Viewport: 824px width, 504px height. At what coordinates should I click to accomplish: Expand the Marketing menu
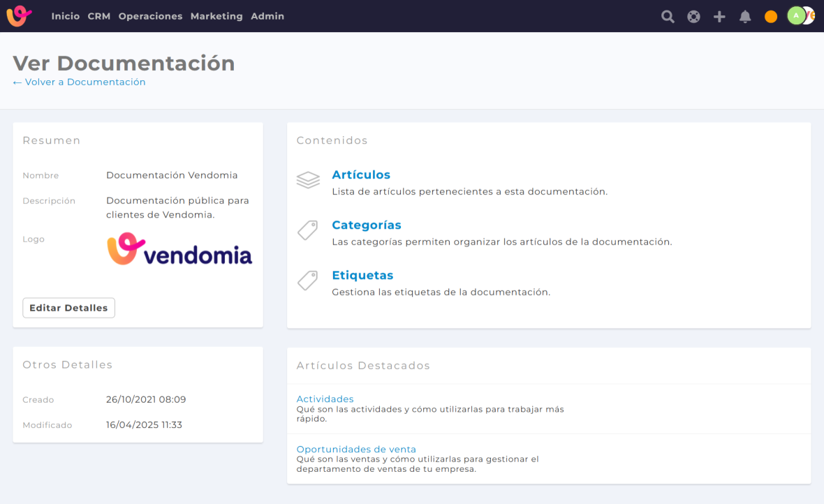point(216,16)
